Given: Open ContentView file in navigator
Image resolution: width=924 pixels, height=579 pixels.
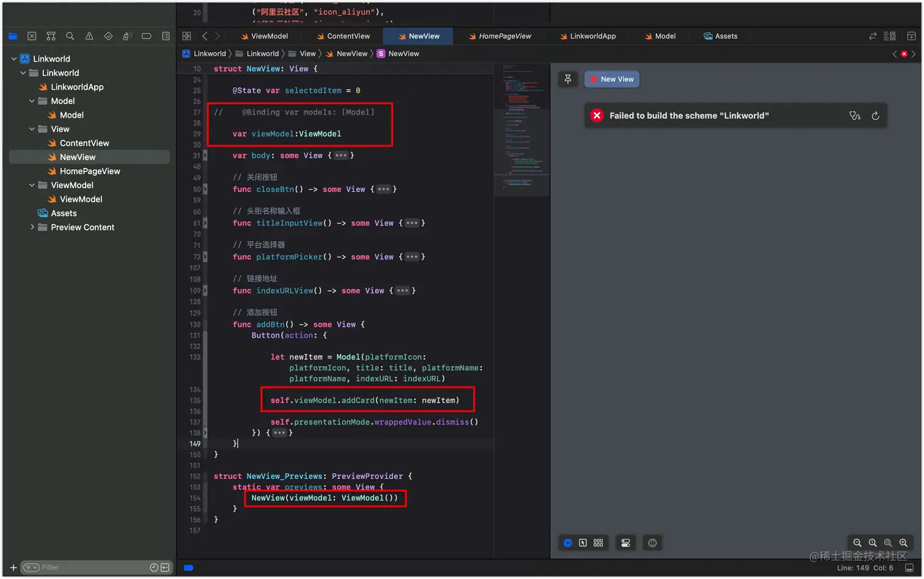Looking at the screenshot, I should (84, 144).
